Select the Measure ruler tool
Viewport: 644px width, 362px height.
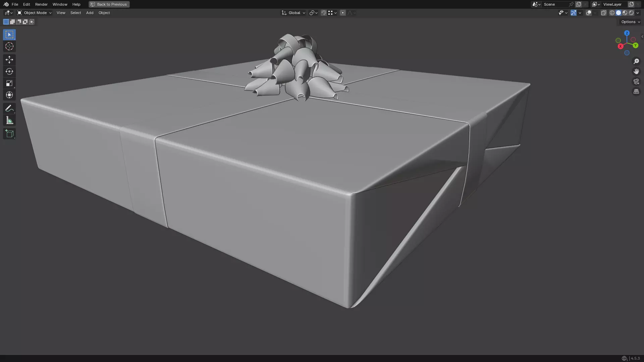click(x=9, y=120)
